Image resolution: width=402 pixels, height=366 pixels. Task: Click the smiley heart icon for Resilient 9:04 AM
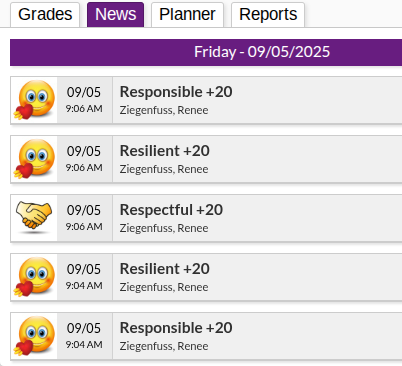(34, 277)
